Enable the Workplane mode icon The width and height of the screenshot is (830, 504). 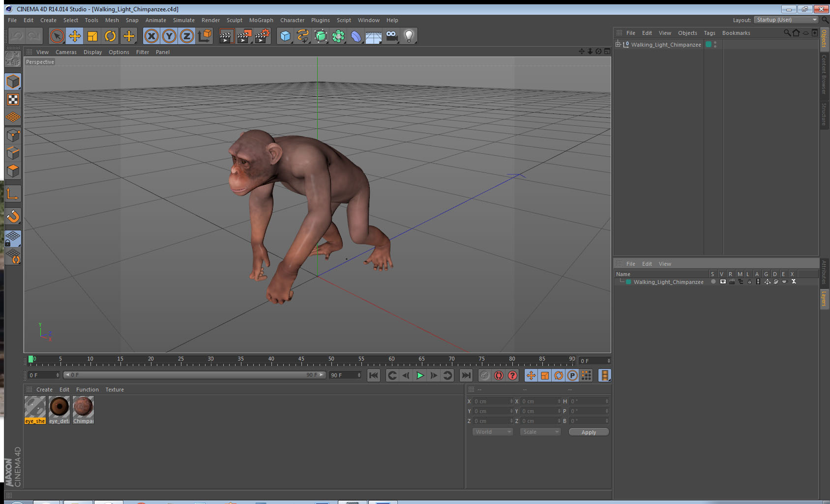click(x=13, y=117)
